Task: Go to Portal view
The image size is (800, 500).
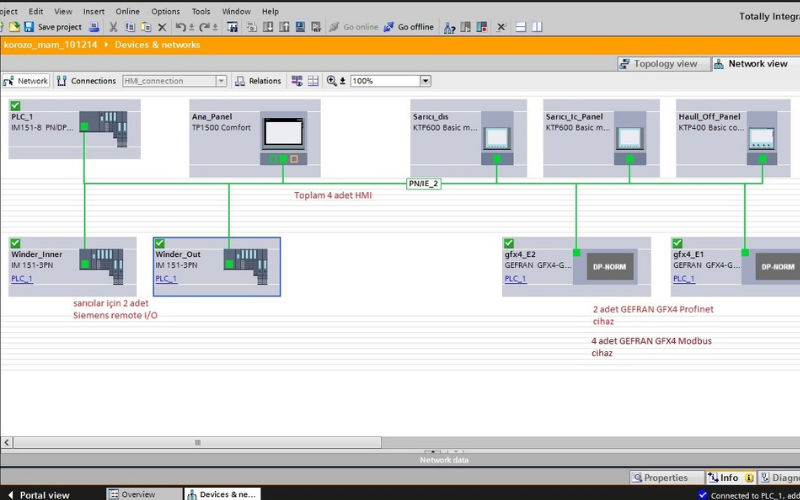Action: [39, 494]
